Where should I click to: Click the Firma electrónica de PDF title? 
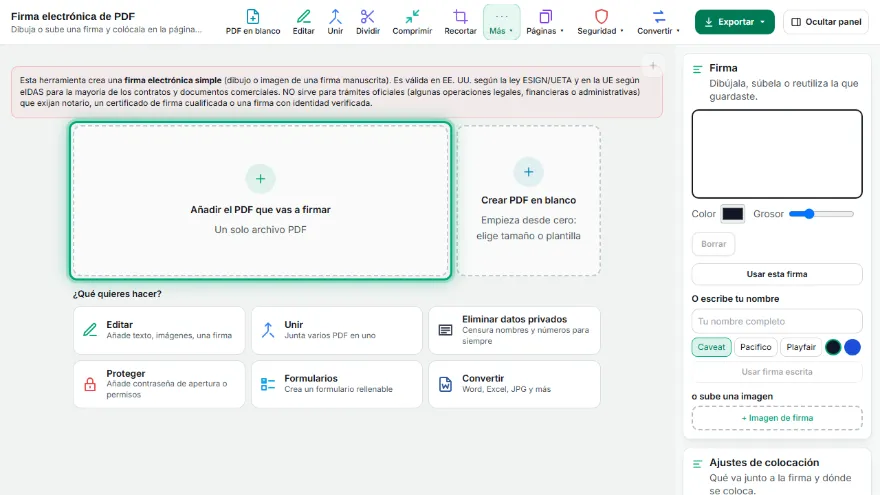[x=73, y=16]
